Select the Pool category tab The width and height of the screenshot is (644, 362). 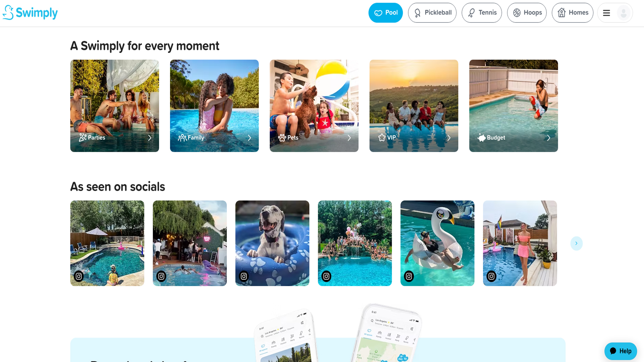click(x=385, y=13)
